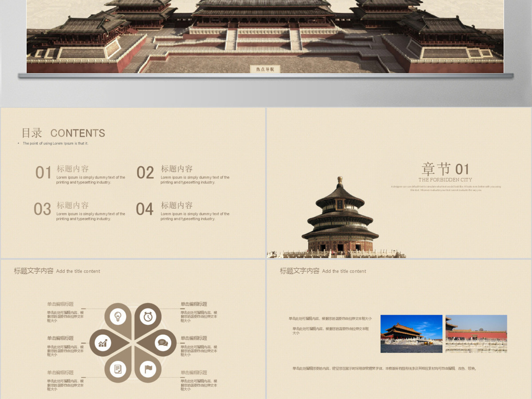
Task: Click the Lorem ipsum text under item 04
Action: 195,216
